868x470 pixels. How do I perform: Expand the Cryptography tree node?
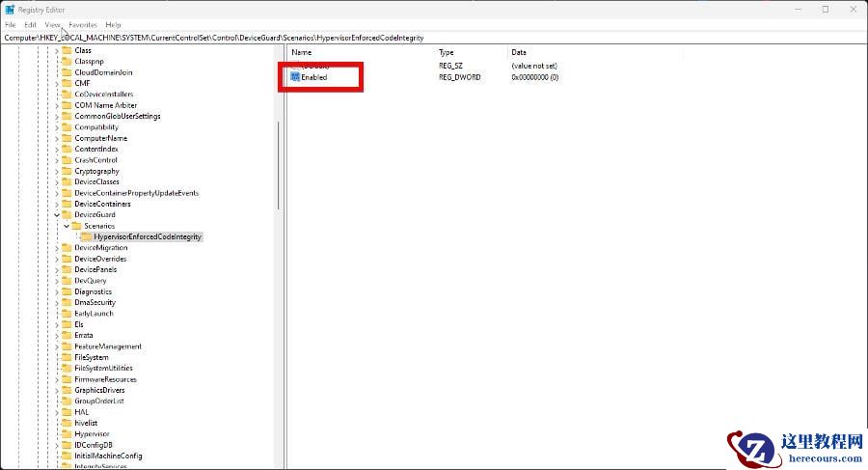57,171
